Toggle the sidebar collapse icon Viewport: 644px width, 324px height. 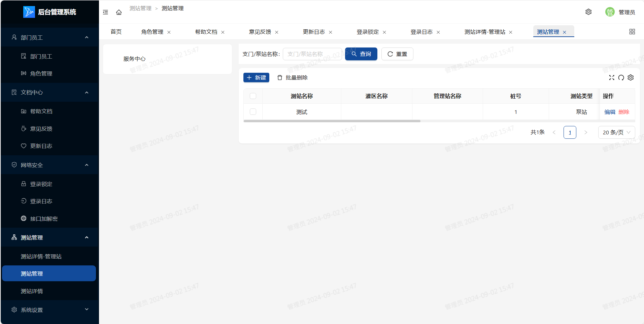click(x=105, y=12)
